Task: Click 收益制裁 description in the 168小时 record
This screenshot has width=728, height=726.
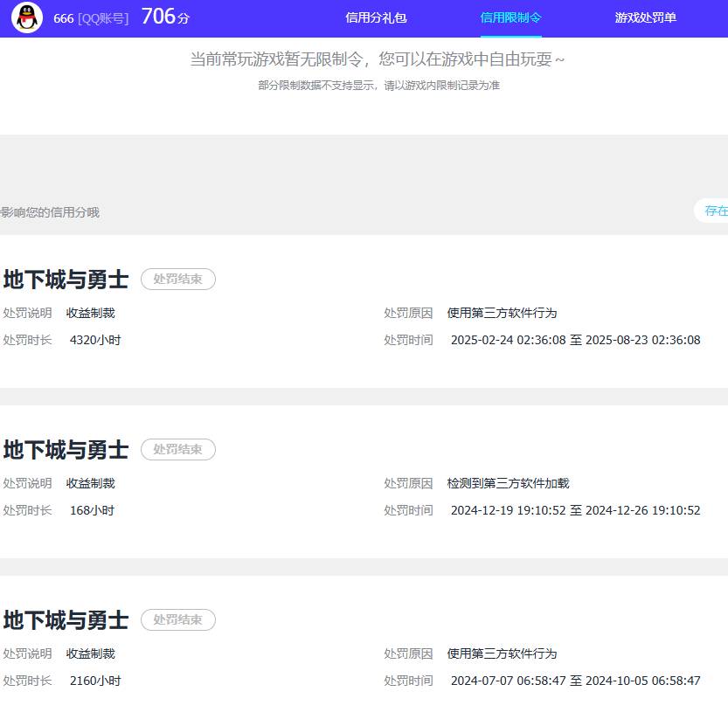Action: pos(91,484)
